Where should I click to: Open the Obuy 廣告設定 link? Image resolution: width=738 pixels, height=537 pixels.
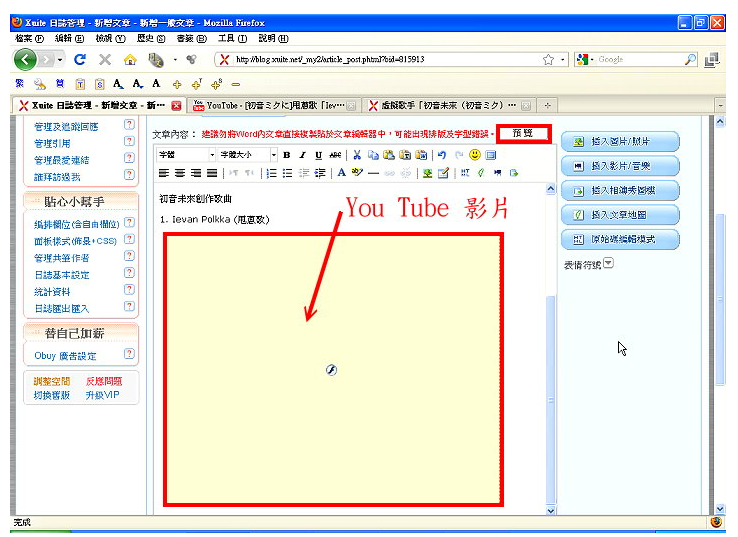(65, 356)
